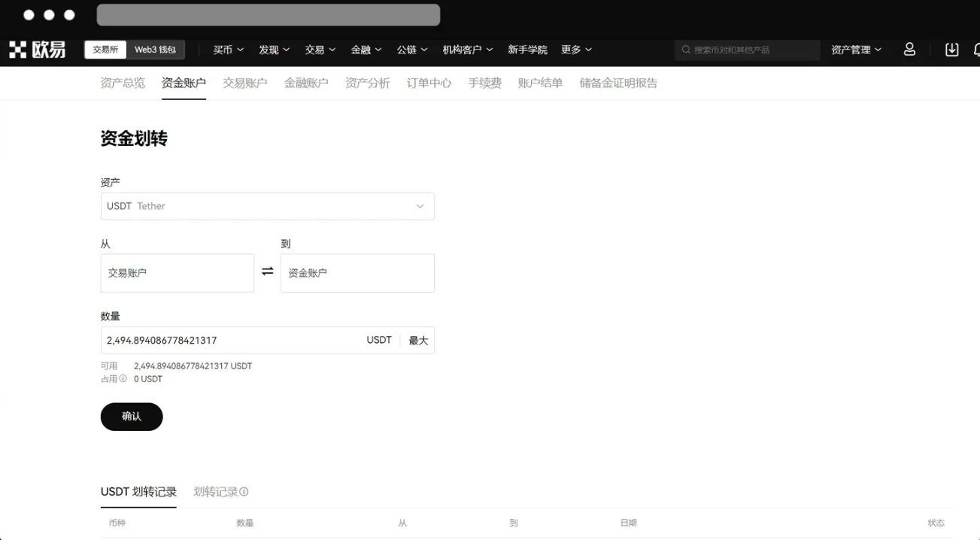
Task: Open the USDT Tether asset dropdown
Action: (268, 206)
